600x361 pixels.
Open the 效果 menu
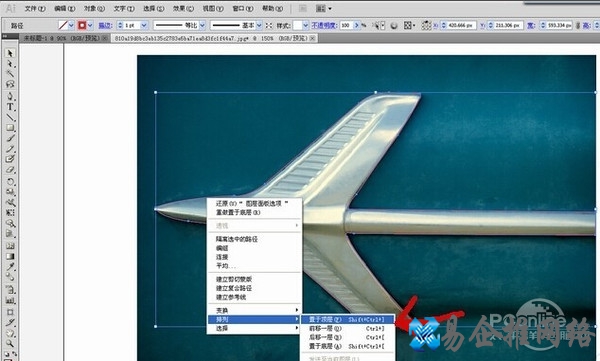click(183, 8)
